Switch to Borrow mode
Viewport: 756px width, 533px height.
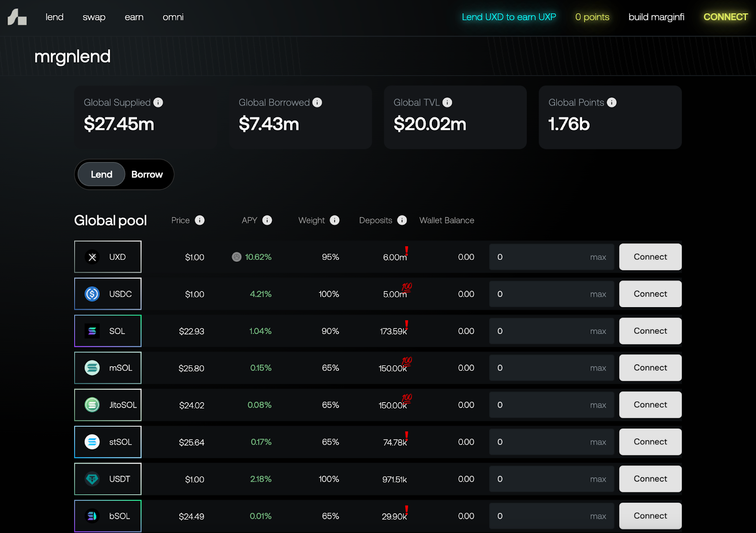(x=147, y=174)
